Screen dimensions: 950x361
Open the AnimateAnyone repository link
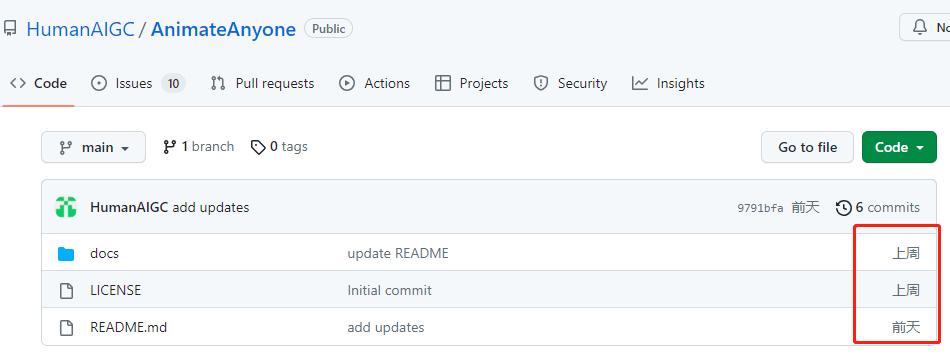point(223,29)
